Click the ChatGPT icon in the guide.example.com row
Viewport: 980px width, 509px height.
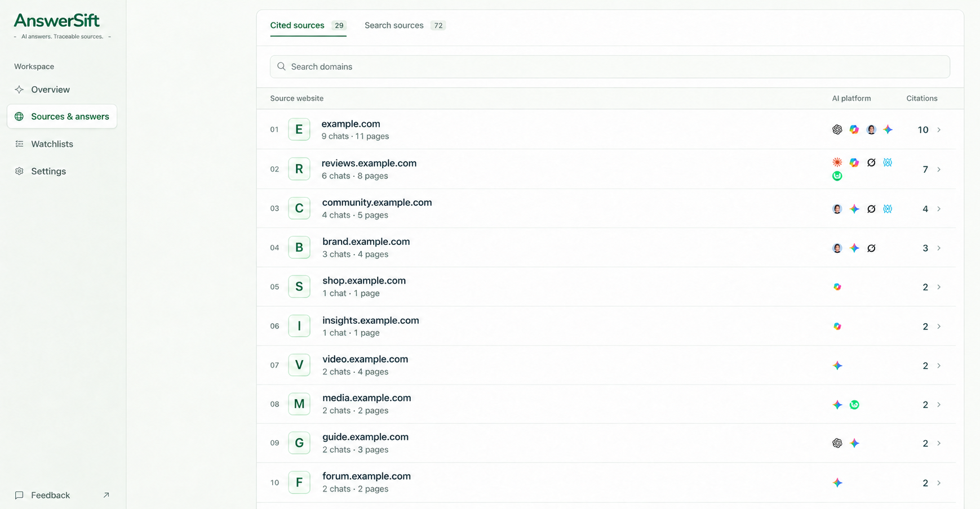[x=837, y=444]
